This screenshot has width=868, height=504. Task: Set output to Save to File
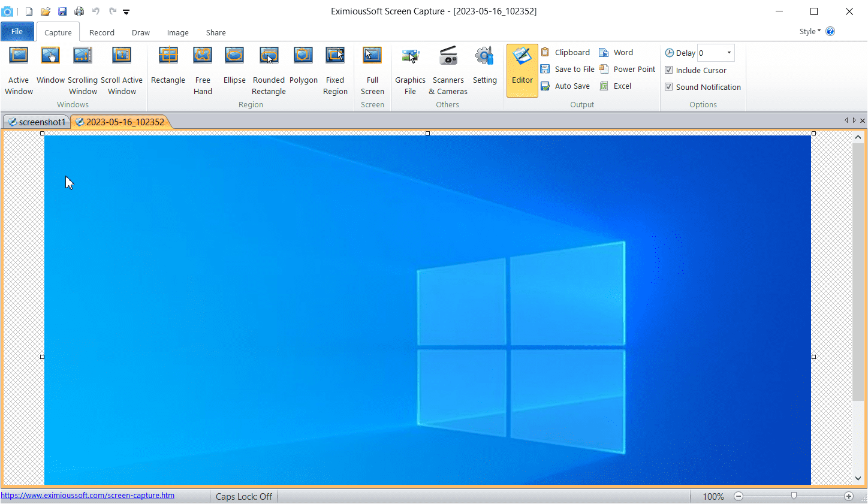point(568,69)
